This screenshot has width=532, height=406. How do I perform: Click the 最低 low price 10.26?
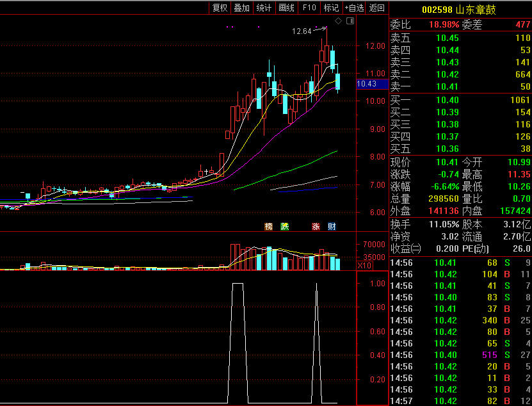[519, 187]
